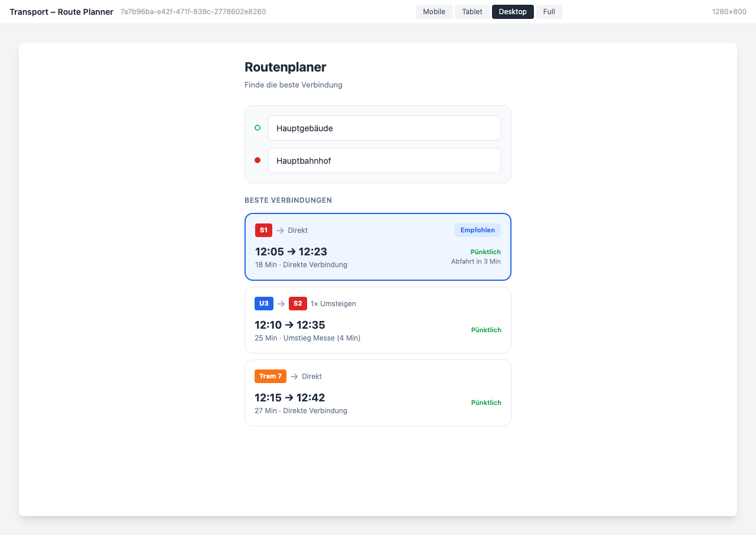Select the Desktop view tab

[513, 11]
